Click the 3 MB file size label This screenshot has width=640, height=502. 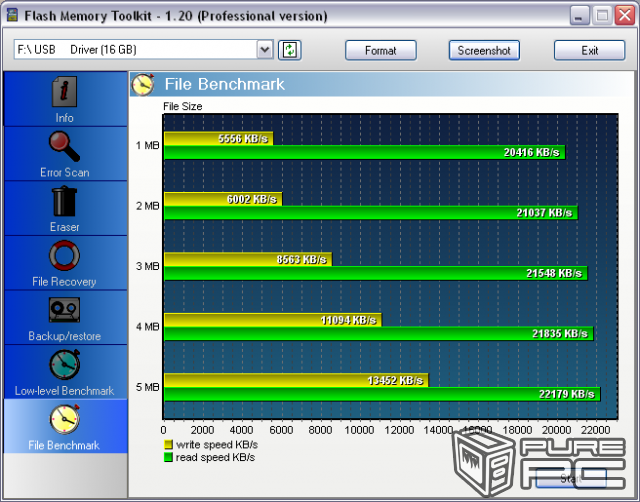pyautogui.click(x=147, y=266)
